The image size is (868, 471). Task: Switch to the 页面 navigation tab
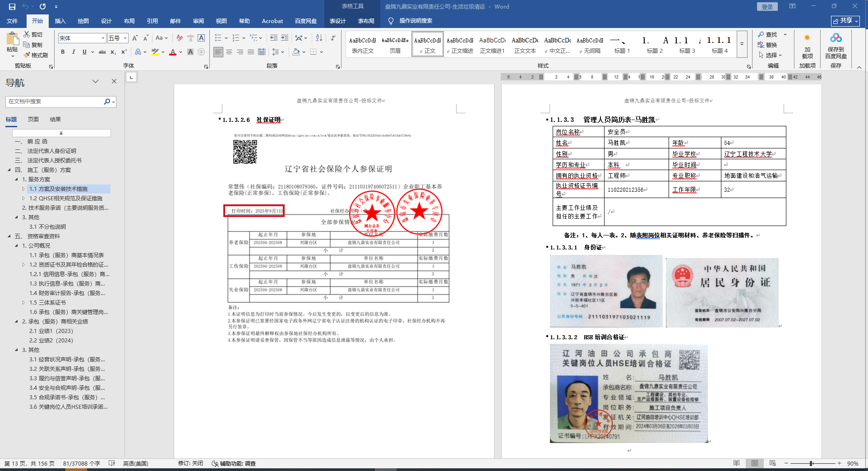(33, 119)
